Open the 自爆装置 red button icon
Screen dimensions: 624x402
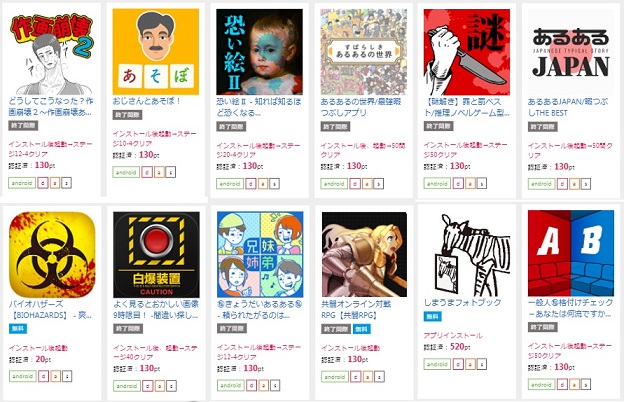(x=156, y=255)
